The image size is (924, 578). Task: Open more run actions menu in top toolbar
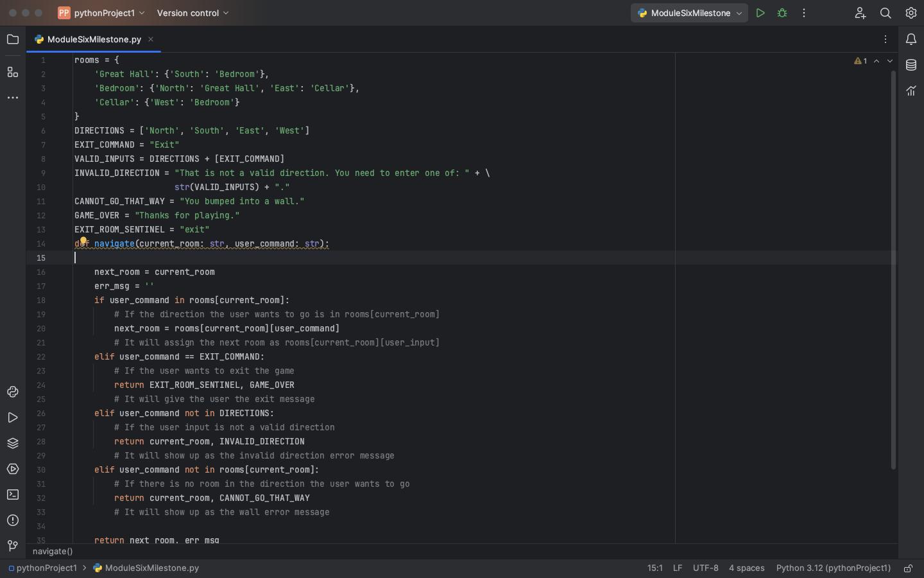pos(804,13)
